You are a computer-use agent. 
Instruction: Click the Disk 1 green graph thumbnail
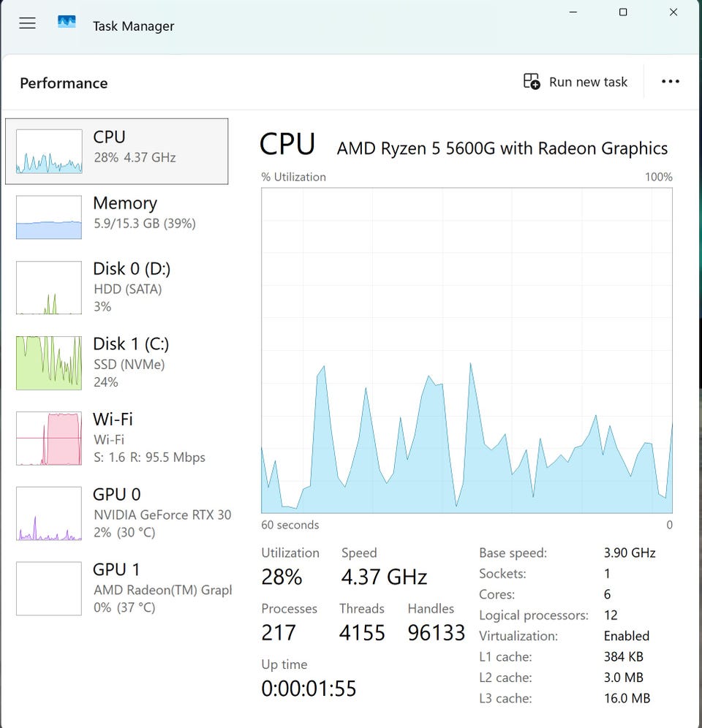tap(49, 363)
